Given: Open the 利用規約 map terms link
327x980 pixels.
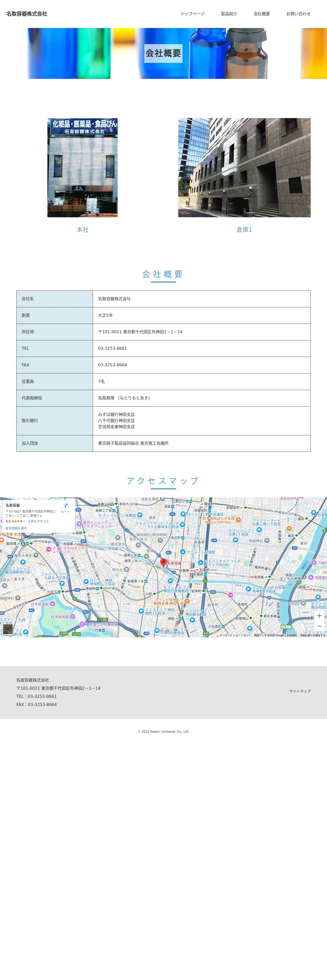Looking at the screenshot, I should [292, 635].
